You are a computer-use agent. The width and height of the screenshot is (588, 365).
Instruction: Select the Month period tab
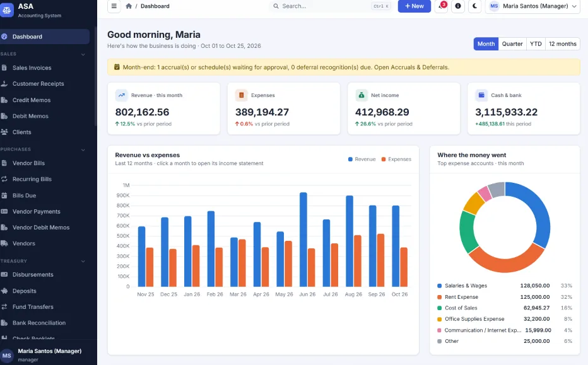486,44
